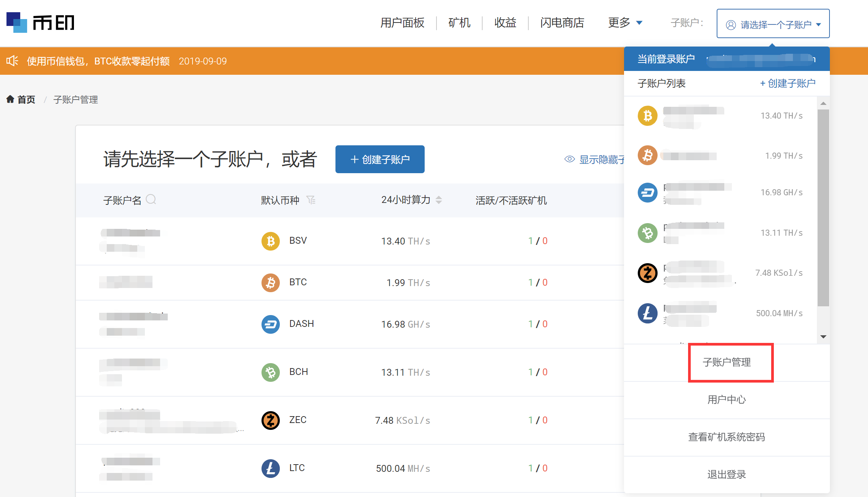Open 用户面板 in the navigation
Viewport: 868px width, 497px height.
(x=402, y=23)
